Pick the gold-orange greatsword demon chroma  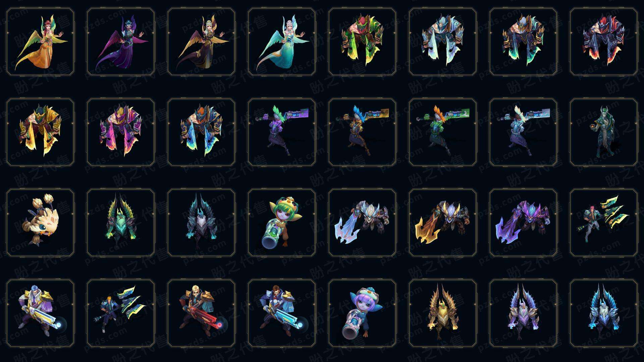coord(443,223)
